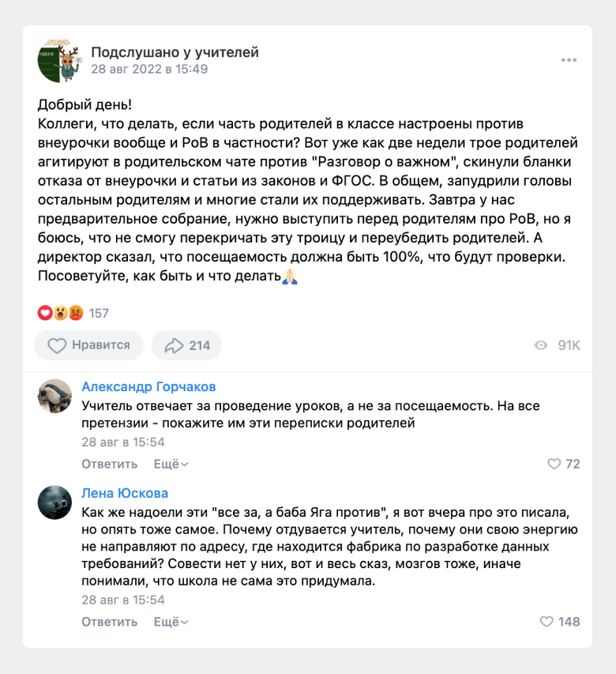Screen dimensions: 616x674
Task: Click the Подслушано у учителей group avatar
Action: click(x=61, y=61)
